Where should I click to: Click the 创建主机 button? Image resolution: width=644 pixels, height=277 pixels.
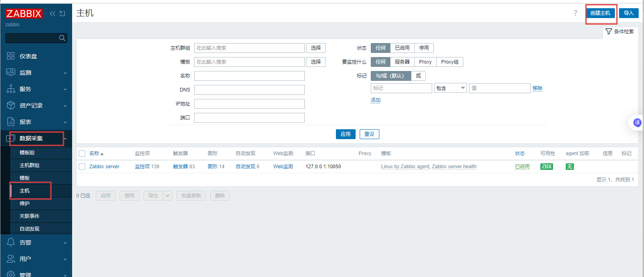[x=600, y=13]
